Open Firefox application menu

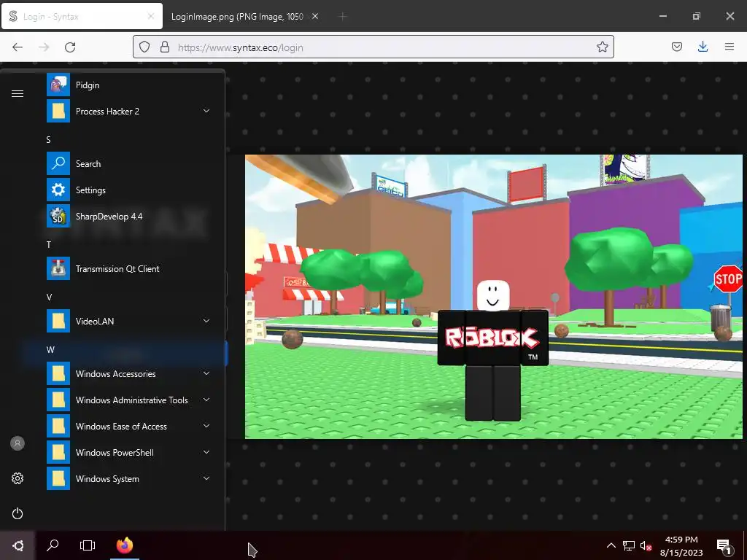729,47
